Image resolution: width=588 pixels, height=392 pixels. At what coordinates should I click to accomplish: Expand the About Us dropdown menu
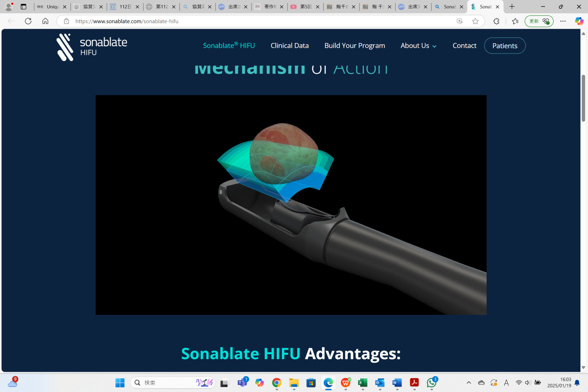[418, 46]
